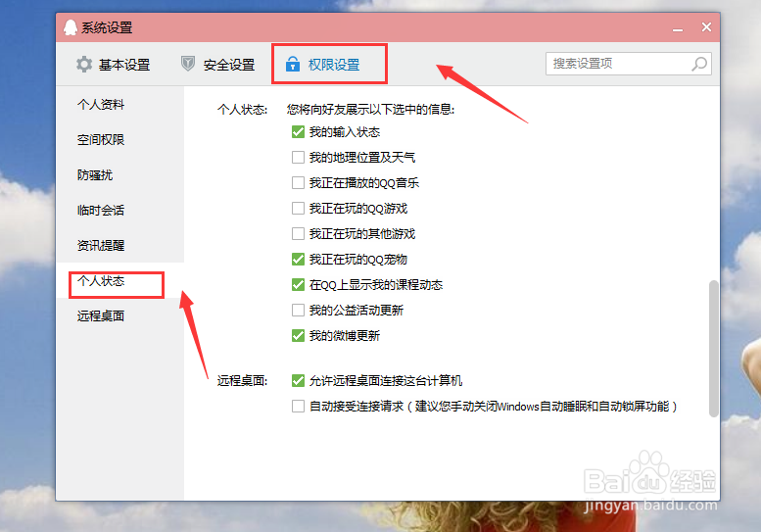Open 临时会话 sidebar item

coord(101,211)
